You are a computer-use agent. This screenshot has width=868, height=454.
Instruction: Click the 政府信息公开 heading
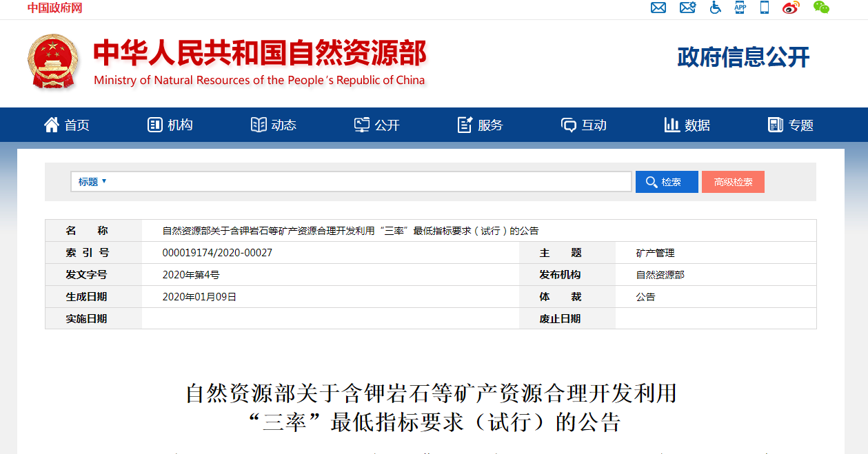742,58
